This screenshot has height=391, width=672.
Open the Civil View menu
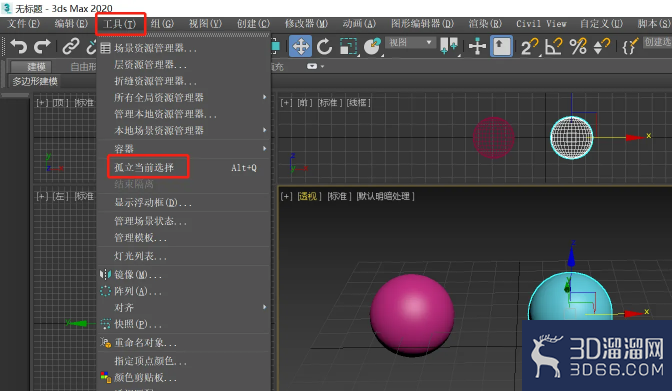click(541, 24)
